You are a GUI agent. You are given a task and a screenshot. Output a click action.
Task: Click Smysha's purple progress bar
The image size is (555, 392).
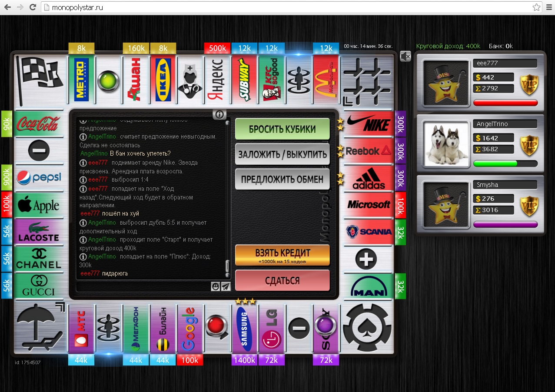tap(505, 225)
